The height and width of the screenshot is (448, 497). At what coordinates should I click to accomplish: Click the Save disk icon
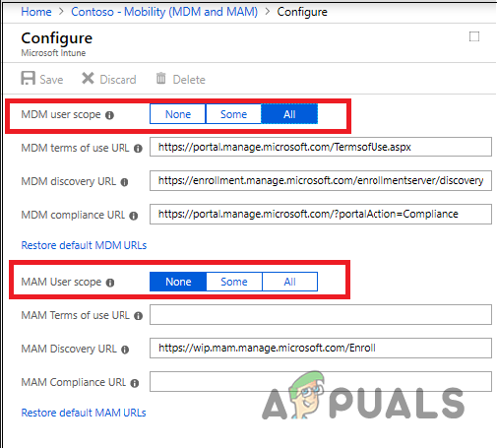tap(29, 78)
